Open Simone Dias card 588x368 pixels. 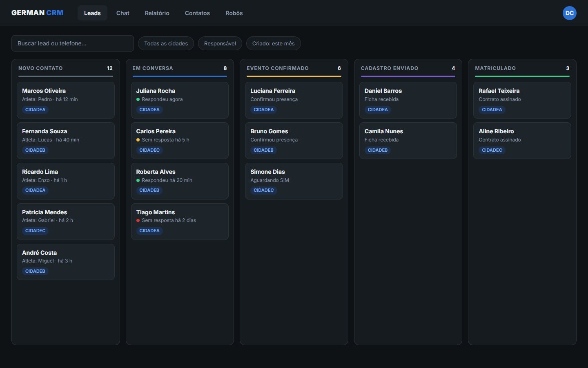point(294,181)
